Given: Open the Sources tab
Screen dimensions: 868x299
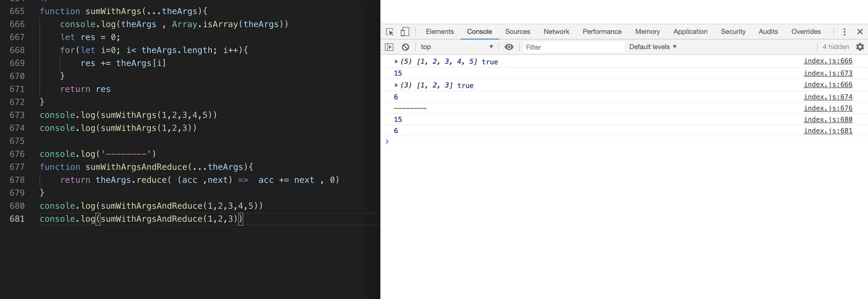Looking at the screenshot, I should (517, 32).
